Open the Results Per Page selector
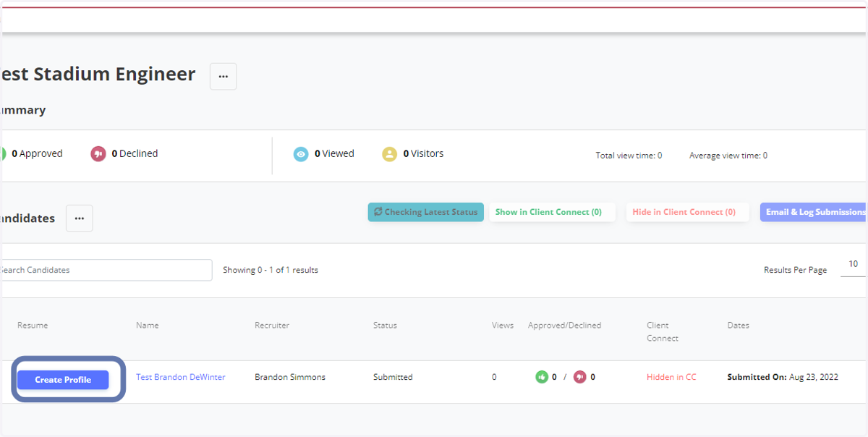 pyautogui.click(x=854, y=266)
